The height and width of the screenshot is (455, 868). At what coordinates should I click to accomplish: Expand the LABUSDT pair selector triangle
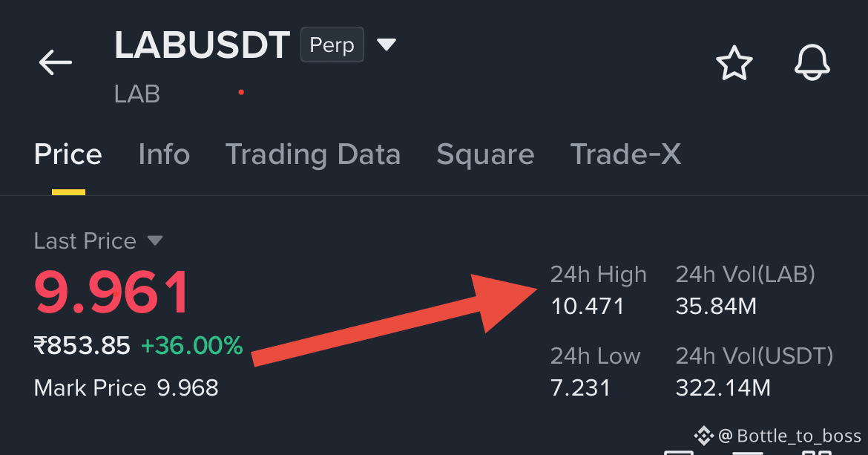387,45
